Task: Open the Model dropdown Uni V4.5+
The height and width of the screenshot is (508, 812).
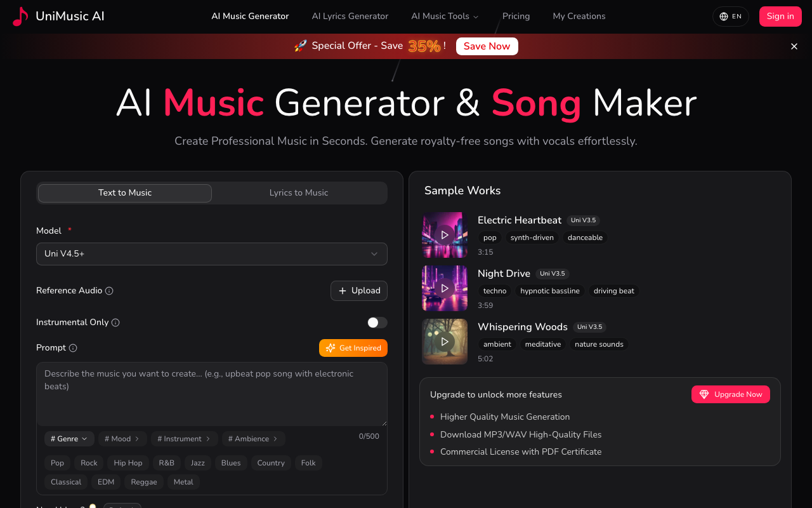Action: point(212,254)
